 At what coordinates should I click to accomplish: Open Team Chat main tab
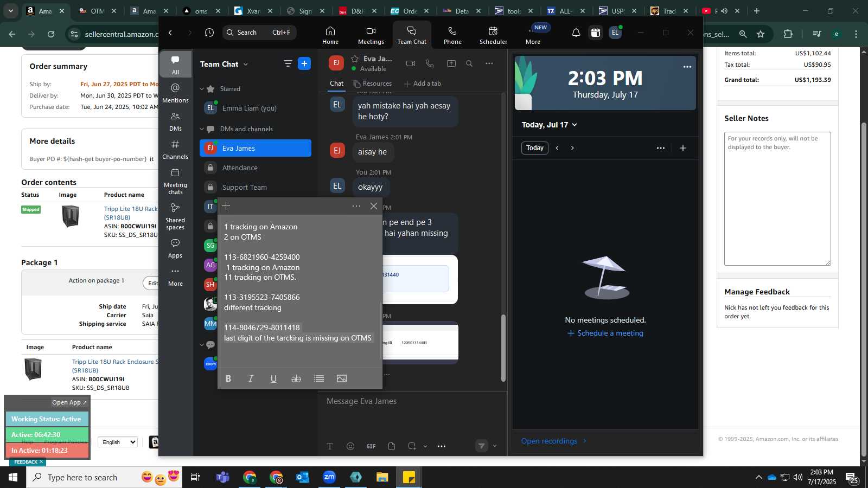pos(412,35)
